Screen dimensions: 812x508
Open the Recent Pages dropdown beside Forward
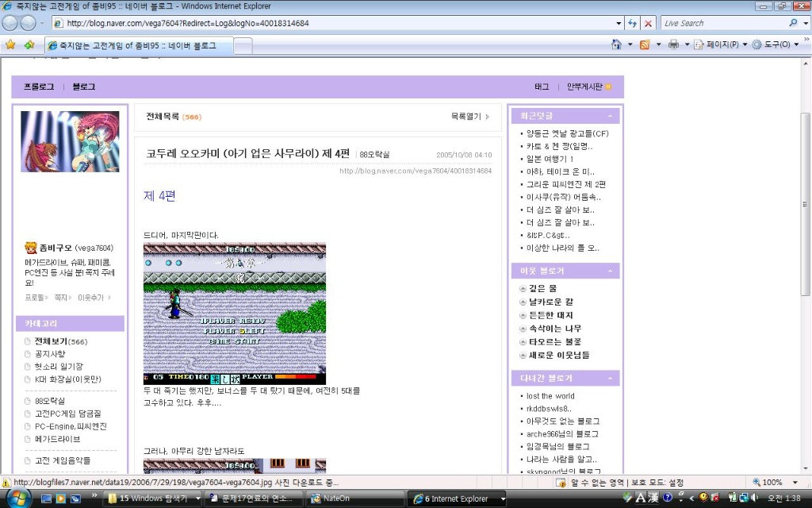[x=42, y=23]
